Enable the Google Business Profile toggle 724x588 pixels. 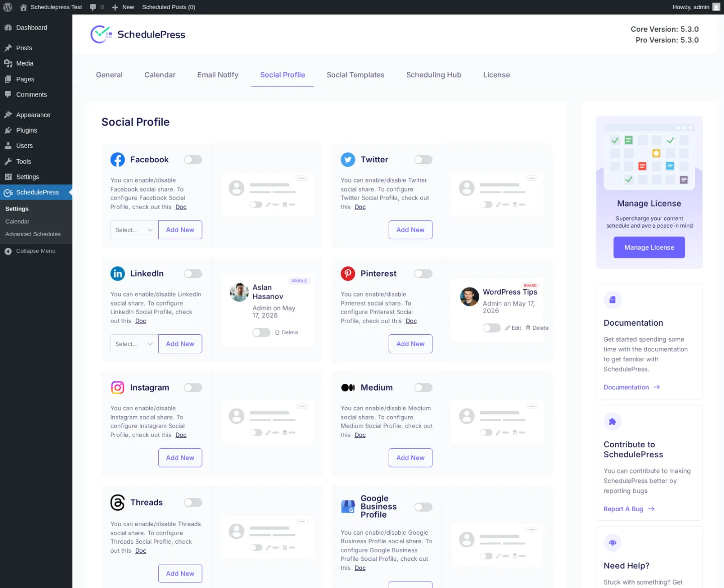point(423,507)
